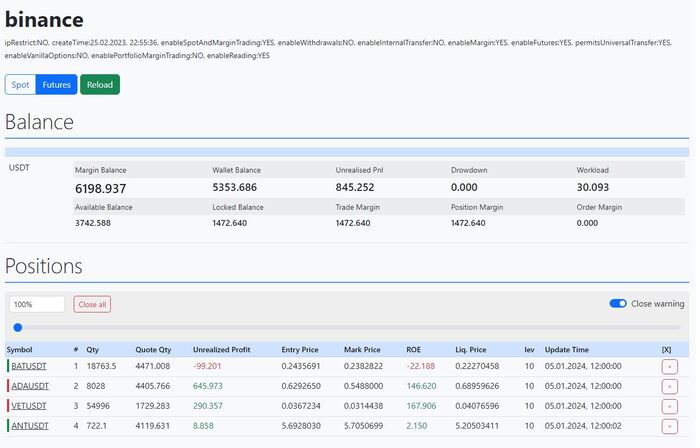Open the ANTUSDT symbol link

[x=30, y=426]
